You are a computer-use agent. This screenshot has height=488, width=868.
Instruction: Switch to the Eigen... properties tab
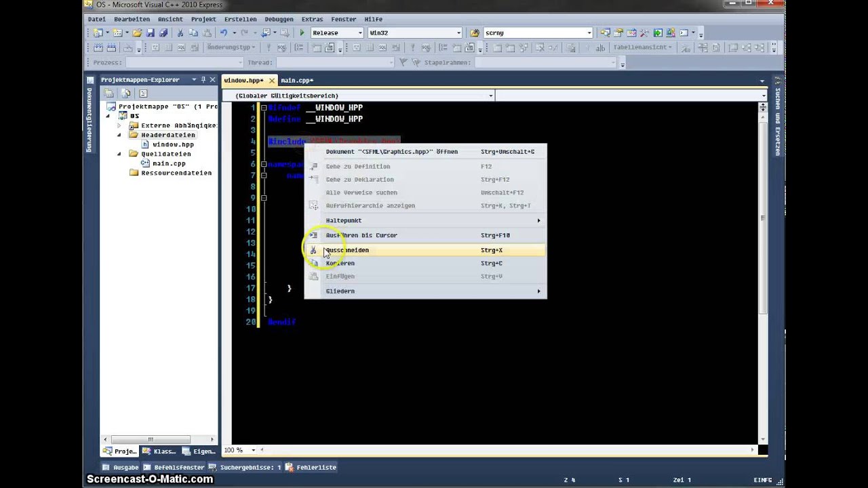coord(198,451)
